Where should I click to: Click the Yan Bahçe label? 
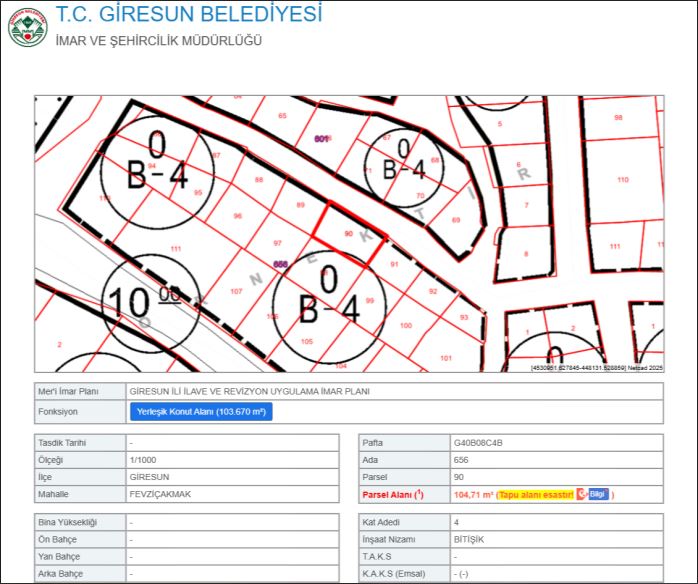tap(59, 556)
